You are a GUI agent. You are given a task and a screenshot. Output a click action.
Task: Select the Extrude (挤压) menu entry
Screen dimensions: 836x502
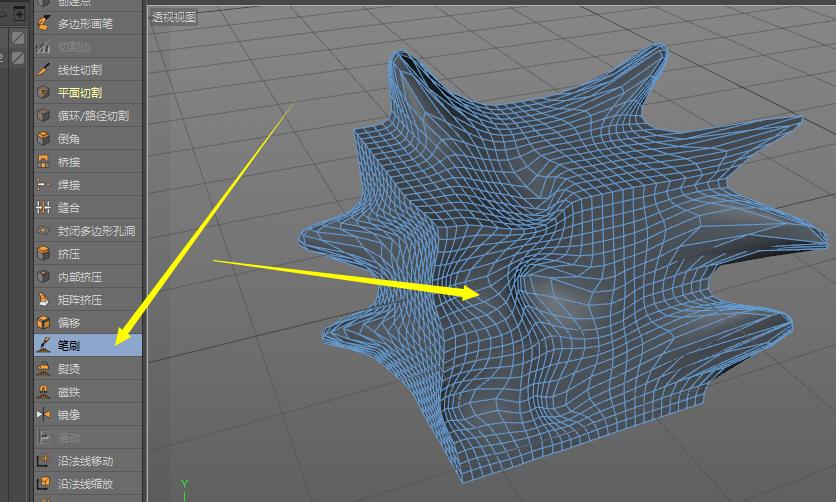tap(68, 254)
